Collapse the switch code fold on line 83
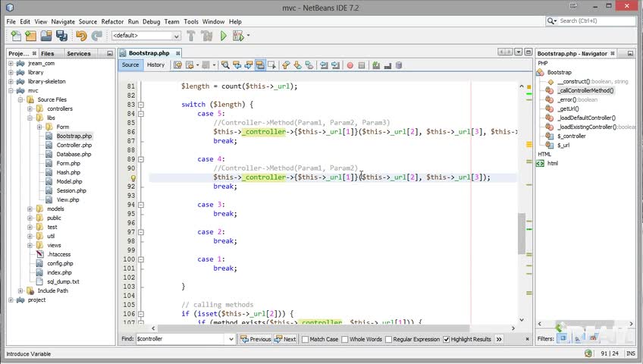 141,105
